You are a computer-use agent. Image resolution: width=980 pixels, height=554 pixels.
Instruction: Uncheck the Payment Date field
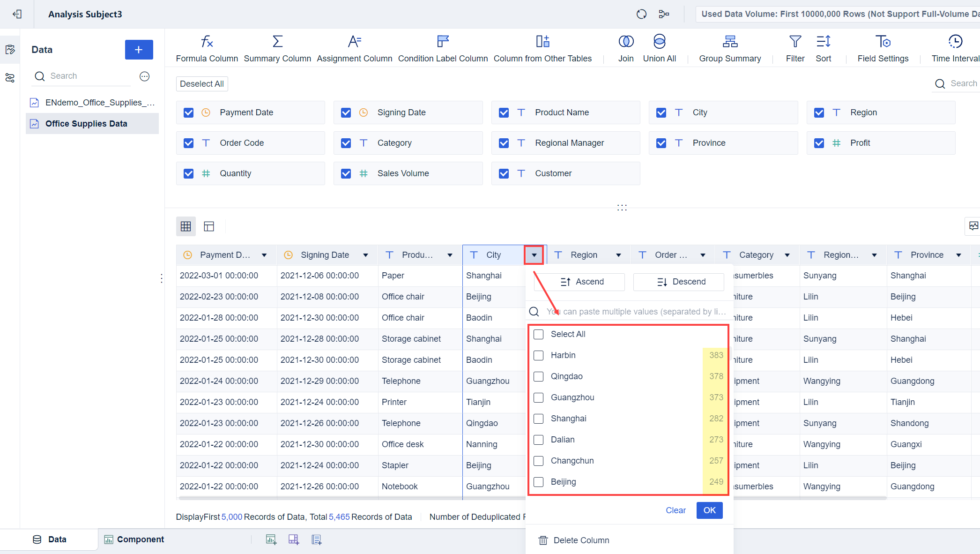[x=188, y=112]
